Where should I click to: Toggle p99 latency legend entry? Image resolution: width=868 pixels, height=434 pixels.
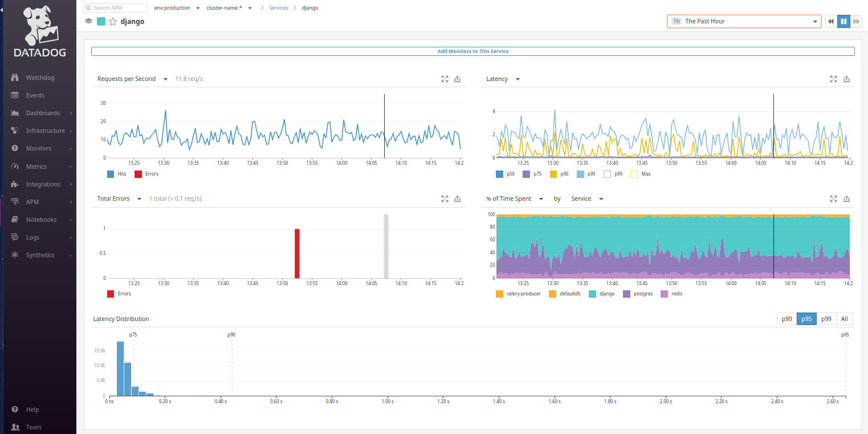coord(613,174)
